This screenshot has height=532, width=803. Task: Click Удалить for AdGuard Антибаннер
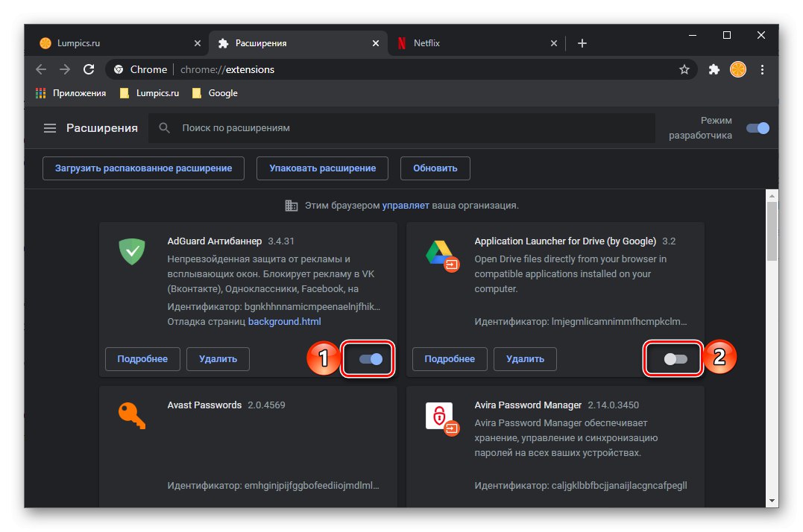coord(218,359)
